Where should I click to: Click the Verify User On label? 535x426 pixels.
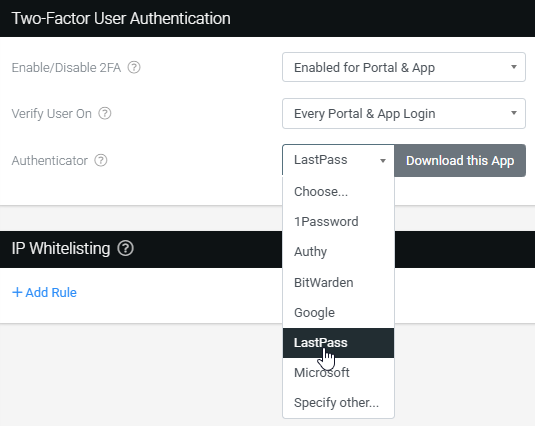[52, 114]
